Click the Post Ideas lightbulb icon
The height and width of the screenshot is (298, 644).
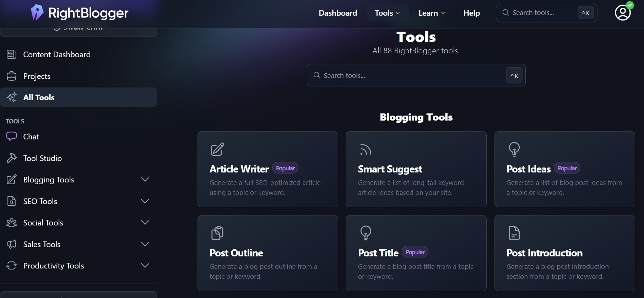point(514,149)
